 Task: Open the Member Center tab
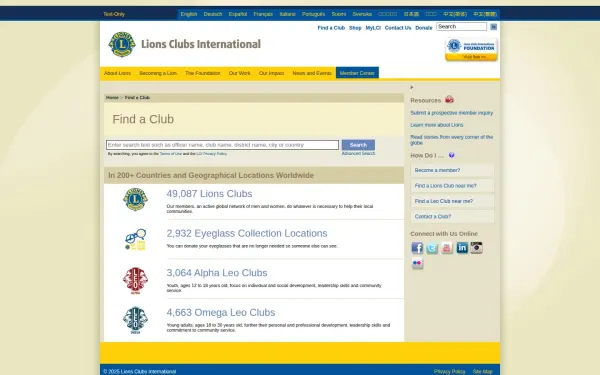coord(357,73)
